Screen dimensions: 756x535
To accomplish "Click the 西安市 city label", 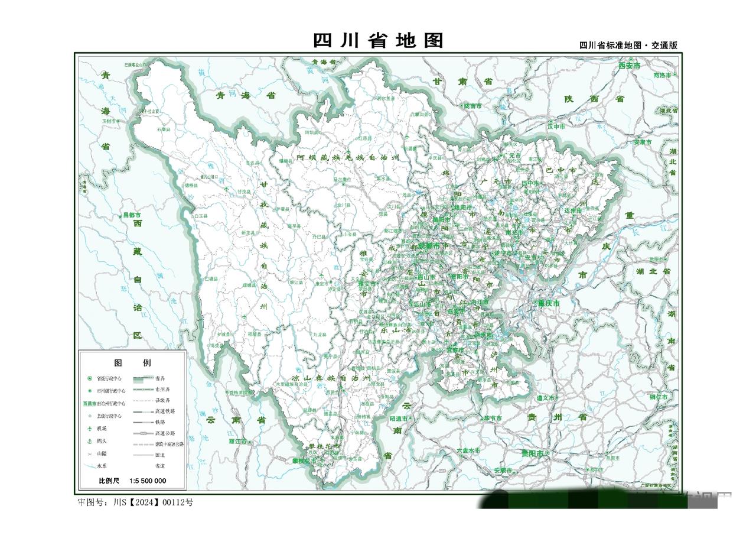I will click(630, 66).
